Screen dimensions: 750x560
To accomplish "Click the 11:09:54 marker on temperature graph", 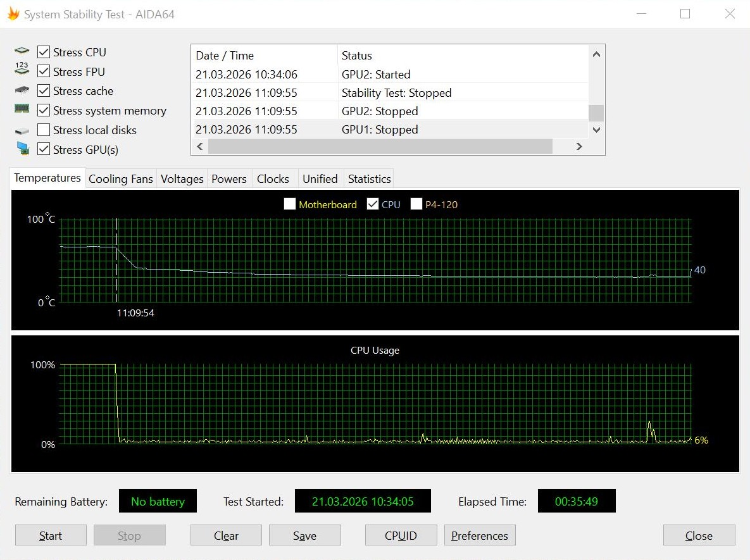I will (x=135, y=313).
